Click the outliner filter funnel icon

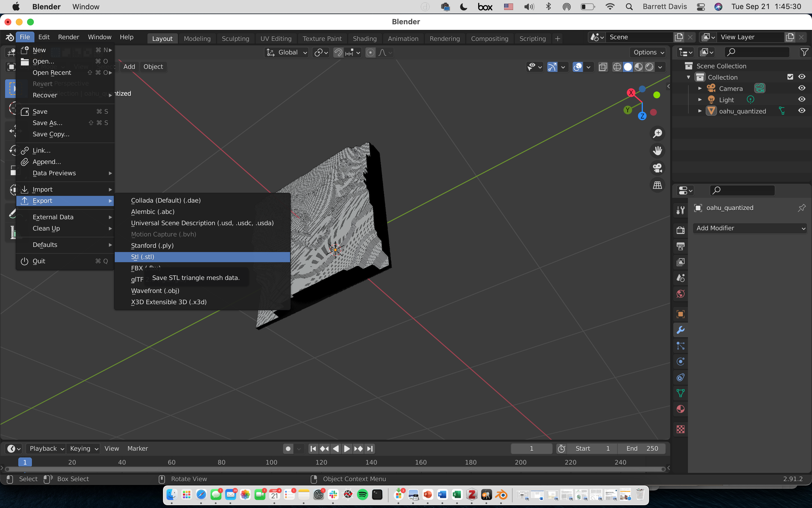(x=804, y=52)
